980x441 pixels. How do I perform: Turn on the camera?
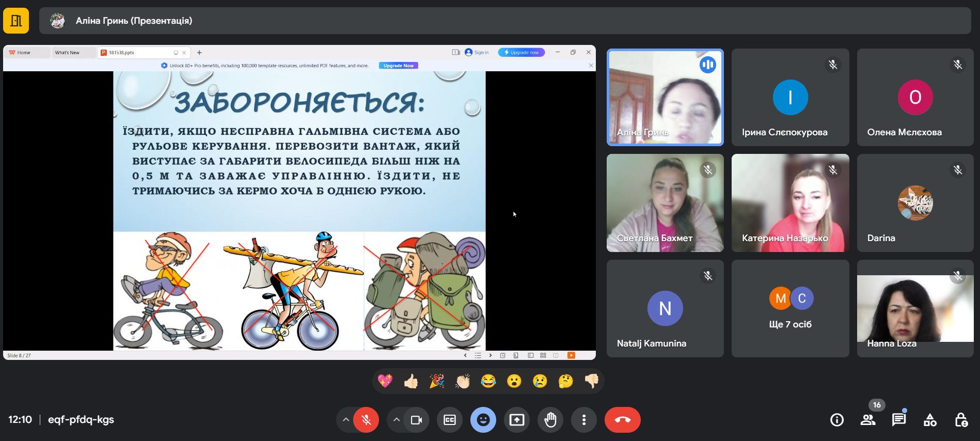[416, 420]
